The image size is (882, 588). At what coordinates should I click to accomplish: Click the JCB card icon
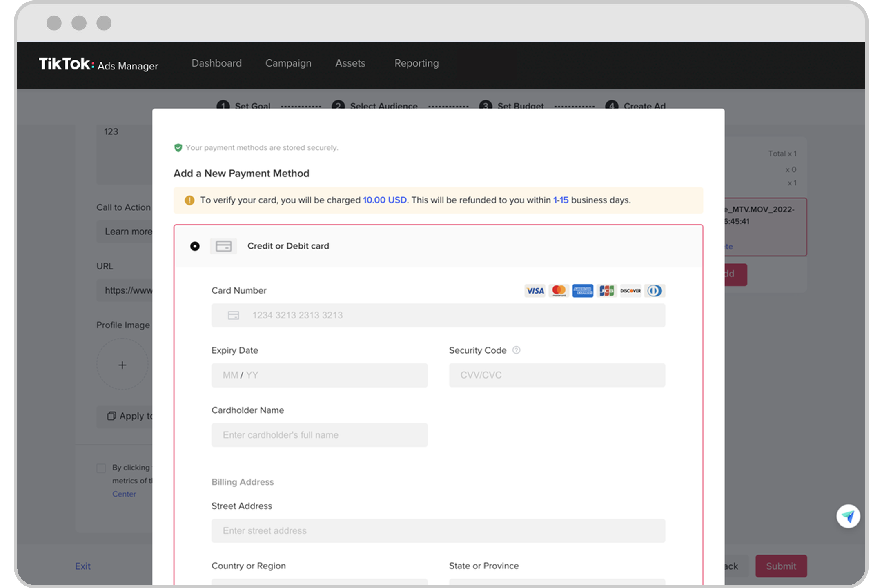coord(605,290)
